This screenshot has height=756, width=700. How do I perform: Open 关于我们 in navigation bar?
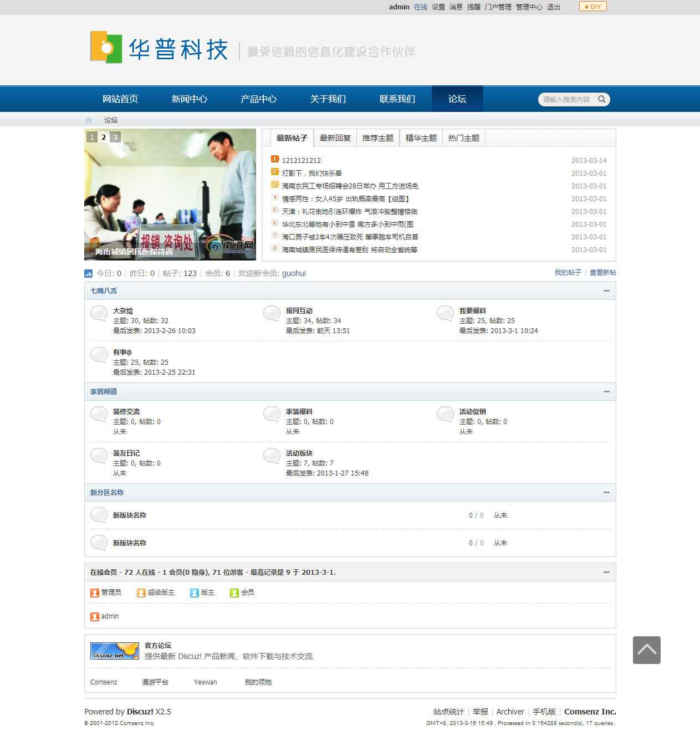pos(328,99)
